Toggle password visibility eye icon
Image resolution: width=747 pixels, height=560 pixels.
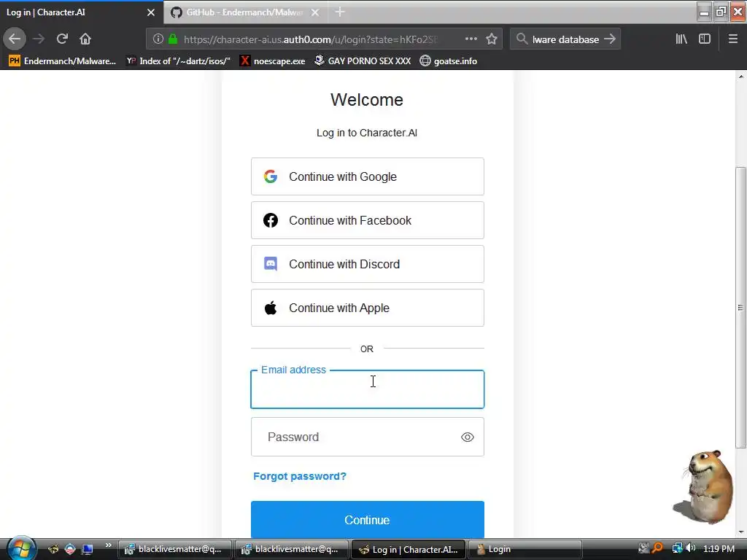tap(468, 437)
